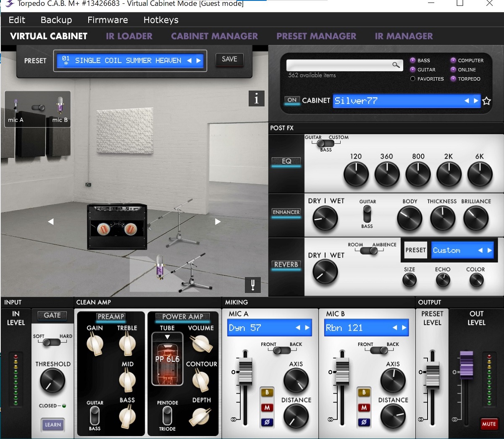Viewport: 504px width, 439px height.
Task: Click the Reverb SIZE knob
Action: point(409,280)
